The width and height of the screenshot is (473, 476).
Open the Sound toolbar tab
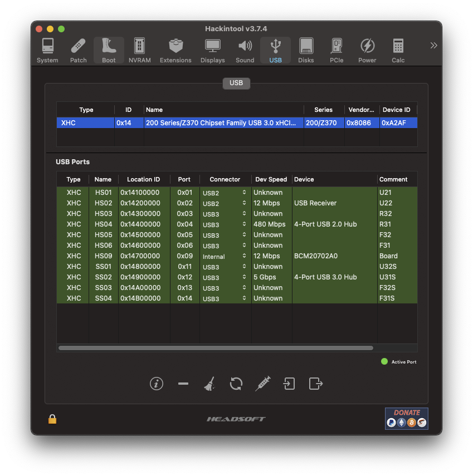coord(245,51)
